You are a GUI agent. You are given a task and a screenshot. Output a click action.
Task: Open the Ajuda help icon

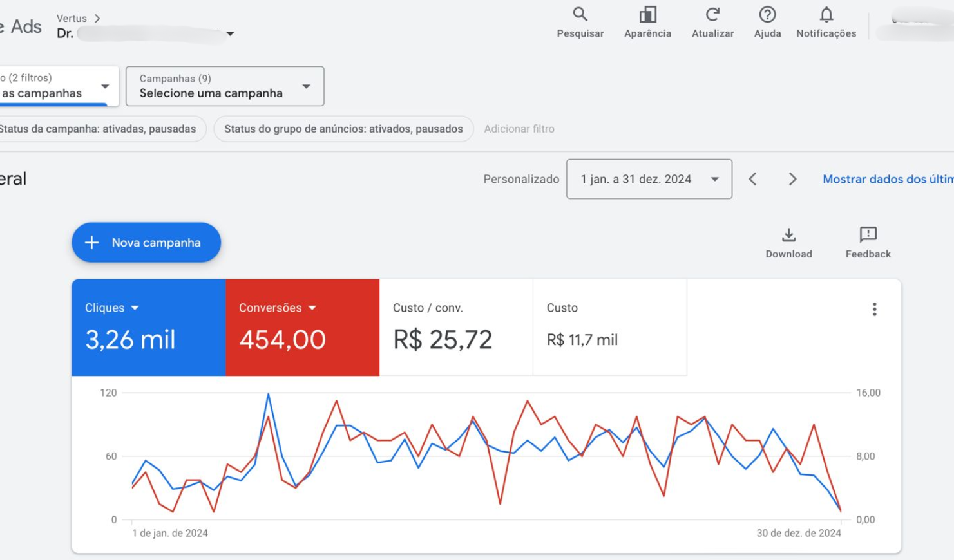[x=767, y=15]
